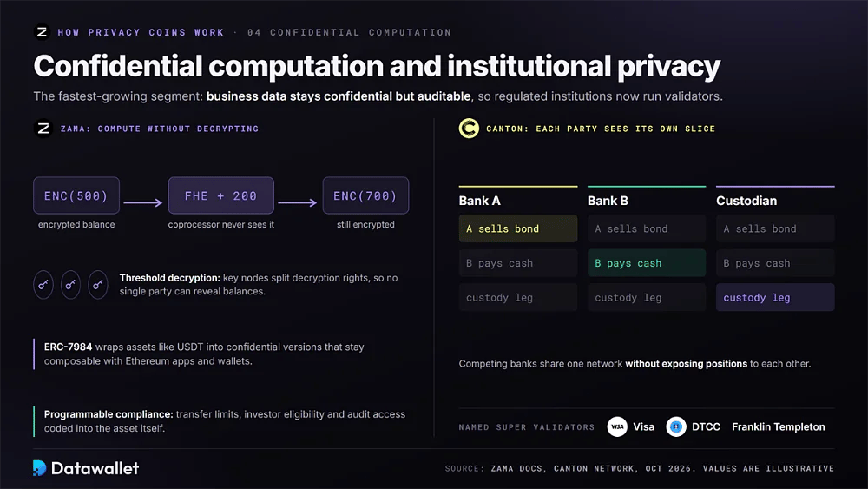Viewport: 868px width, 489px height.
Task: Click the FHE + 200 coprocessor box
Action: pyautogui.click(x=220, y=195)
